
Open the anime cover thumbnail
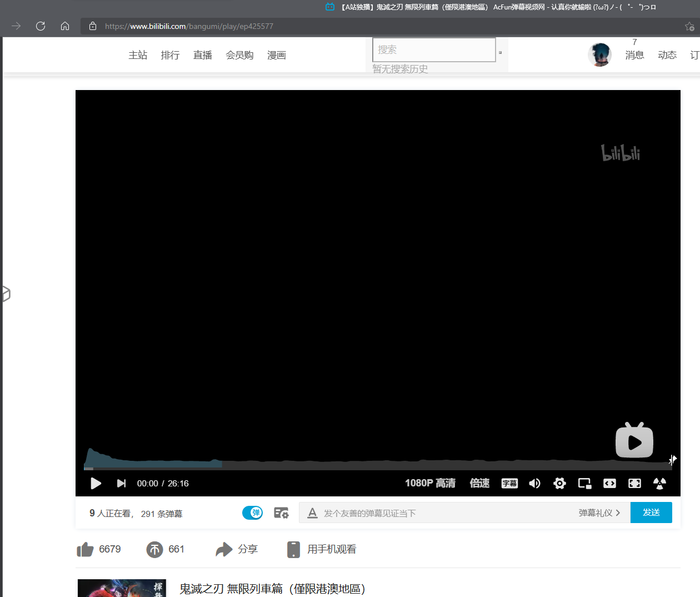[122, 588]
